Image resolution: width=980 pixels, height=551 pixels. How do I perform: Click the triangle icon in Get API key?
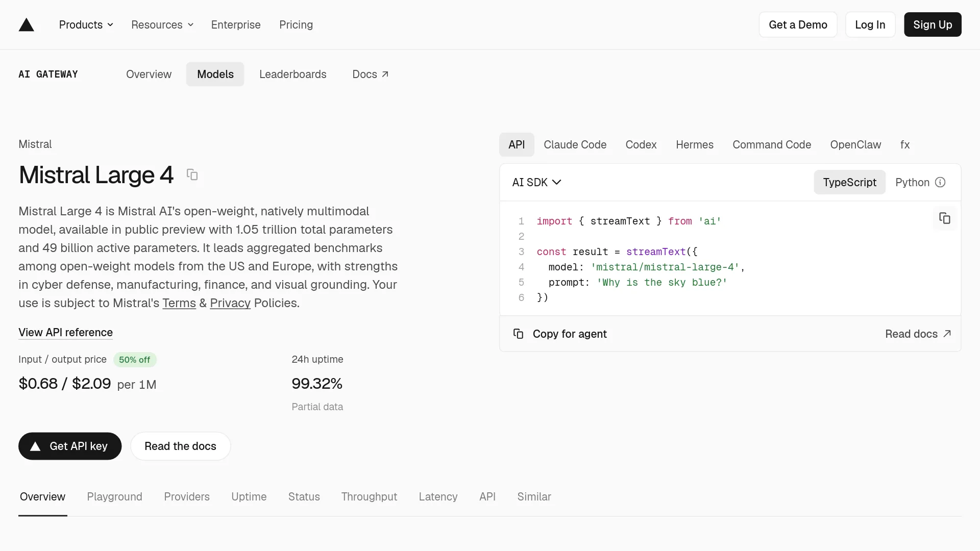(35, 446)
